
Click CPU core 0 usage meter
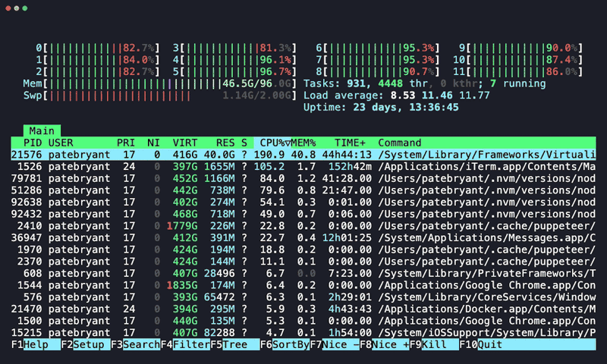tap(98, 48)
